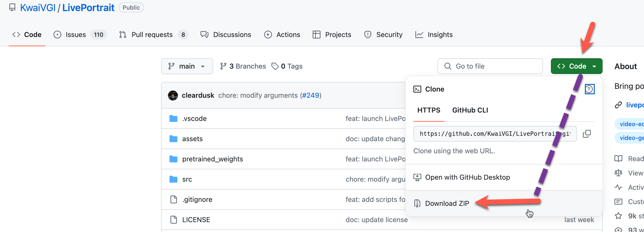Click the cleardusk avatar thumbnail
Image resolution: width=644 pixels, height=232 pixels.
pyautogui.click(x=173, y=96)
